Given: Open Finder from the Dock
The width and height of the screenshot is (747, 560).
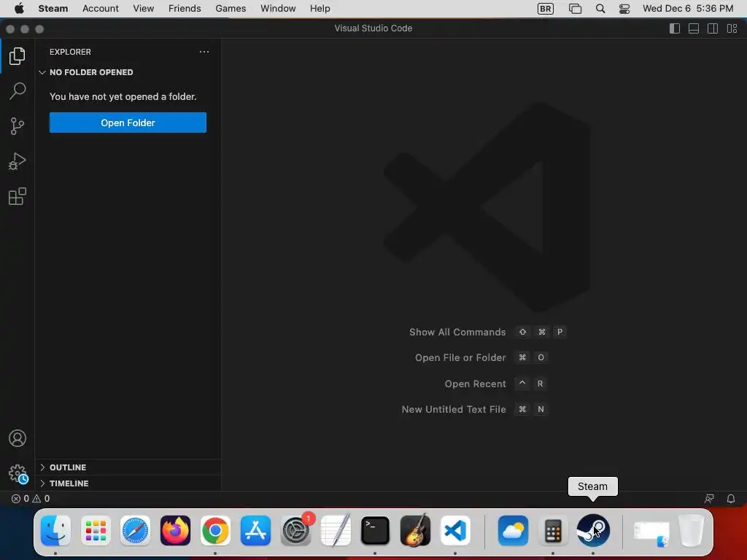Looking at the screenshot, I should click(55, 531).
